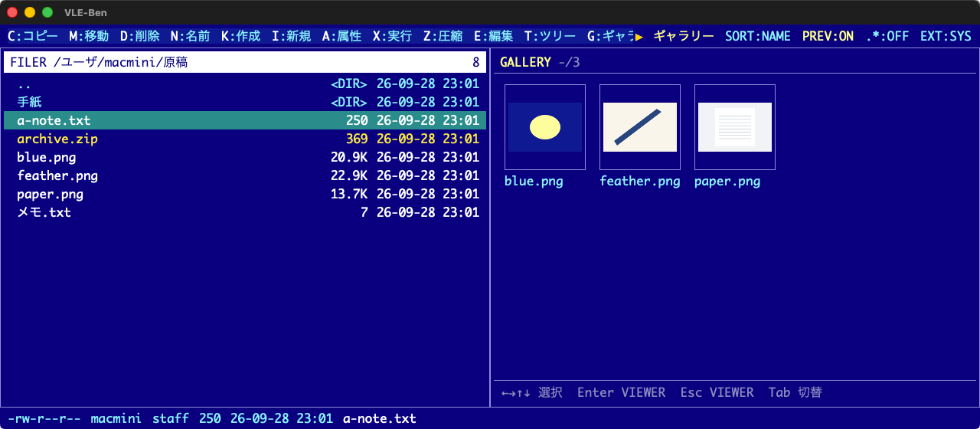Image resolution: width=980 pixels, height=429 pixels.
Task: Close the VLE-Ben window with red button
Action: click(x=12, y=12)
